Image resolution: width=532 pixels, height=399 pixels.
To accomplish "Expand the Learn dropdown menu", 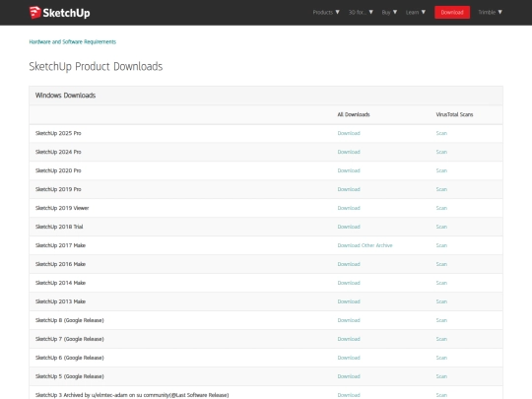I will coord(416,12).
